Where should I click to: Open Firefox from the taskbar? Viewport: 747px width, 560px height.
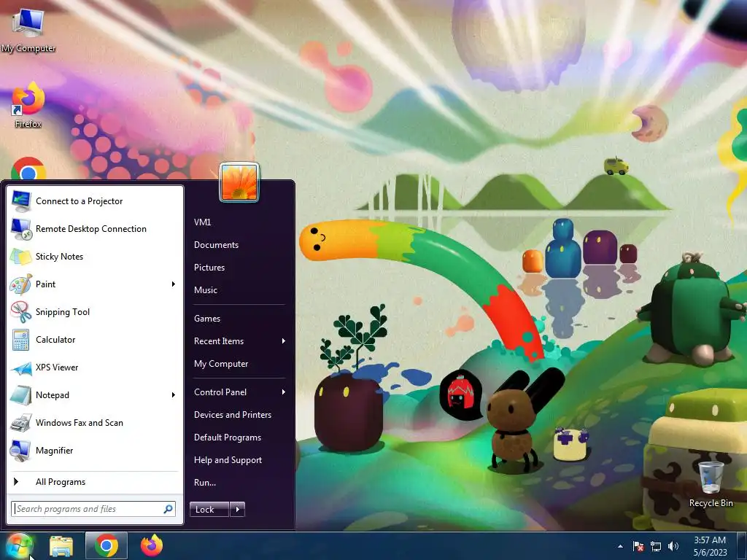(152, 545)
